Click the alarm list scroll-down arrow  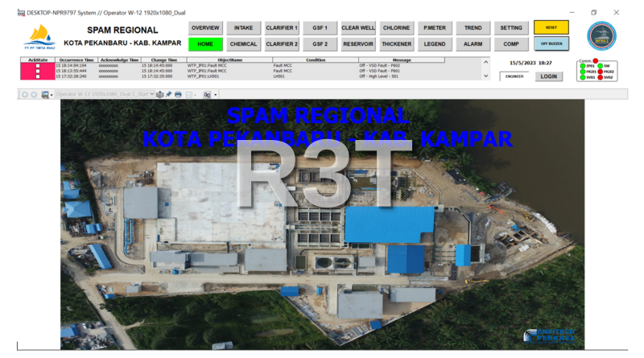(x=486, y=76)
